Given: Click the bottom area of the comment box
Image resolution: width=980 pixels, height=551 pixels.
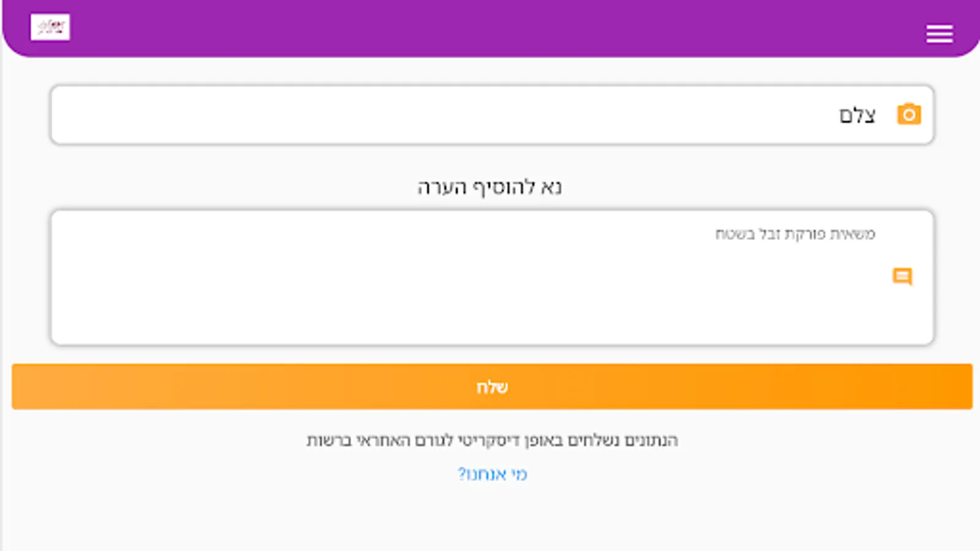Looking at the screenshot, I should click(492, 321).
